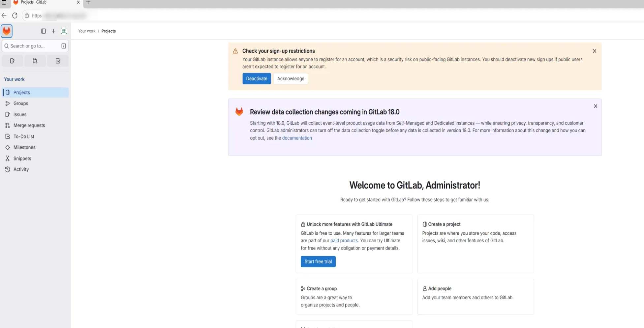Viewport: 644px width, 328px height.
Task: Click Start free trial button
Action: point(318,262)
